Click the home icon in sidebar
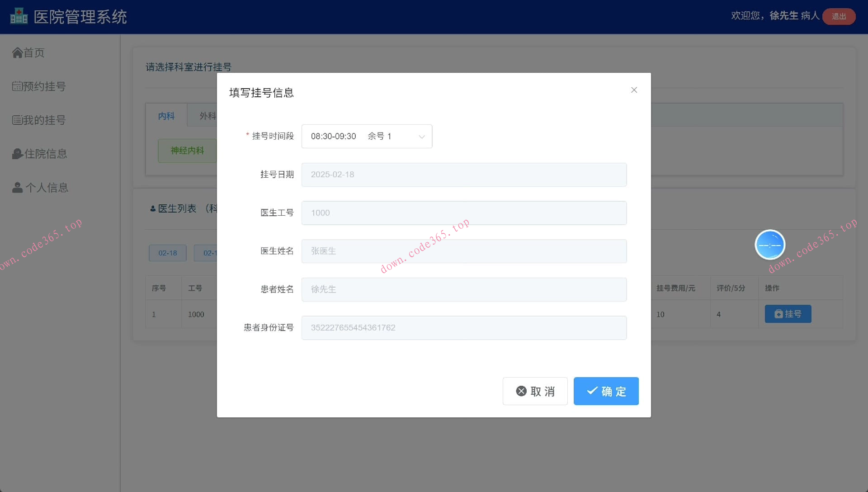The height and width of the screenshot is (492, 868). coord(17,53)
